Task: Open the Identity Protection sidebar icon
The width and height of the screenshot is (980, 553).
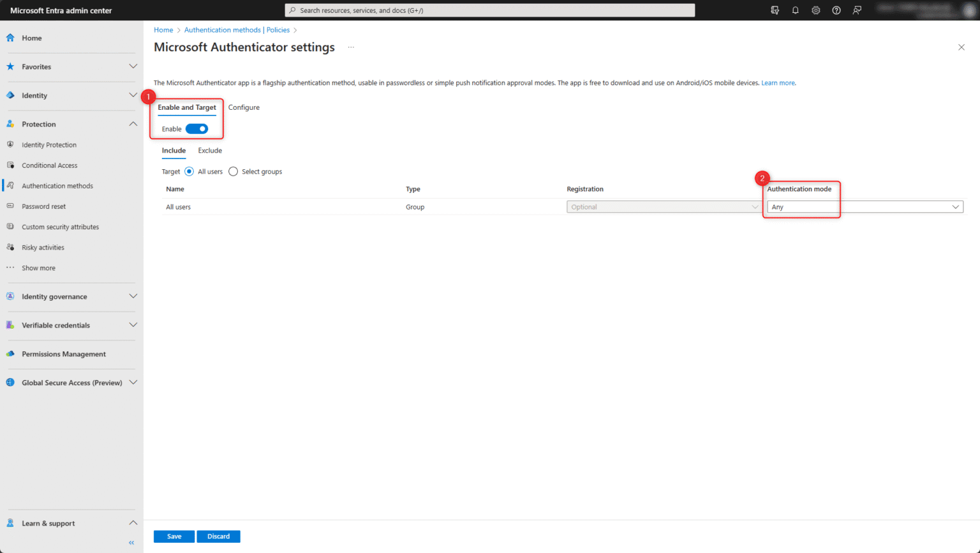Action: [x=11, y=144]
